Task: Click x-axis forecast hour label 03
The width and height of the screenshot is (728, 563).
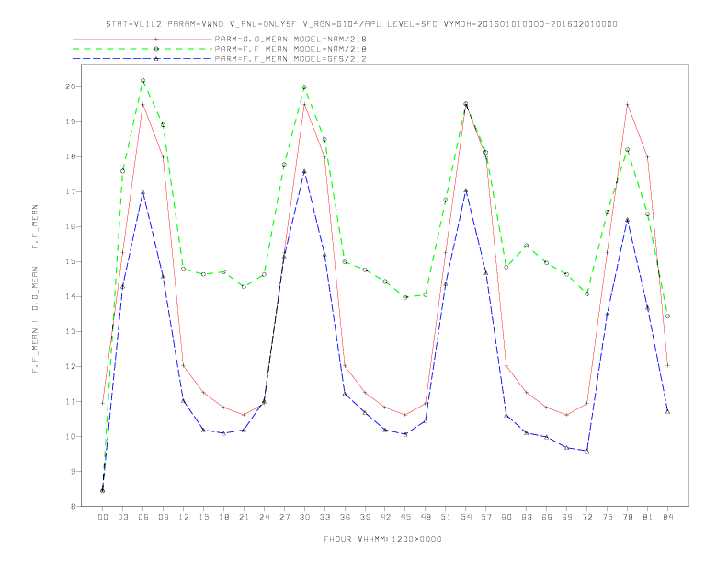Action: 122,517
